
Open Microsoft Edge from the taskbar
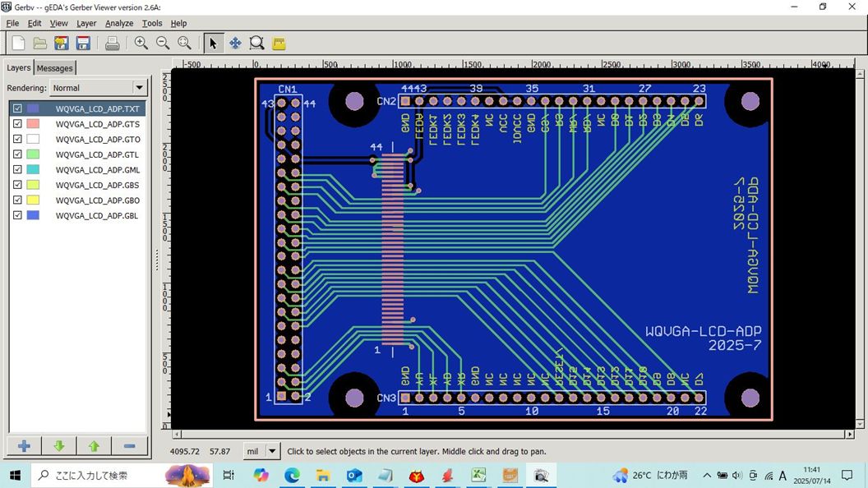pos(293,475)
